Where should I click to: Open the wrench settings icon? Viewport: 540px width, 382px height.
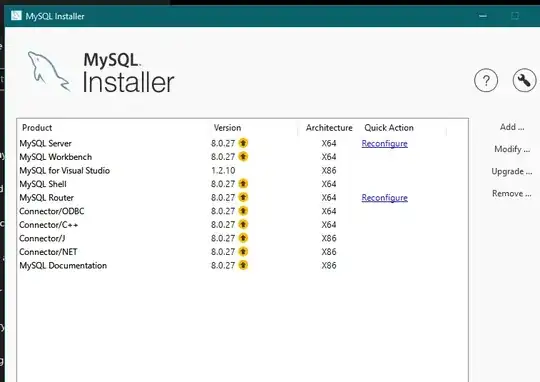point(524,81)
